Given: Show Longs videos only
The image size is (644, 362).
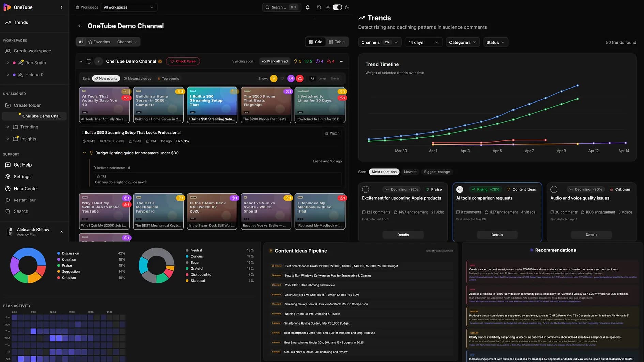Looking at the screenshot, I should coord(322,79).
